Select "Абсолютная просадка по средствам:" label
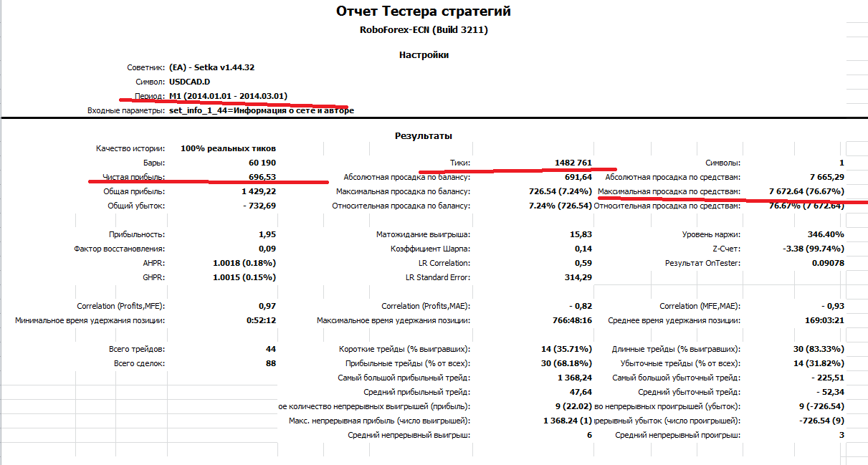 click(673, 177)
